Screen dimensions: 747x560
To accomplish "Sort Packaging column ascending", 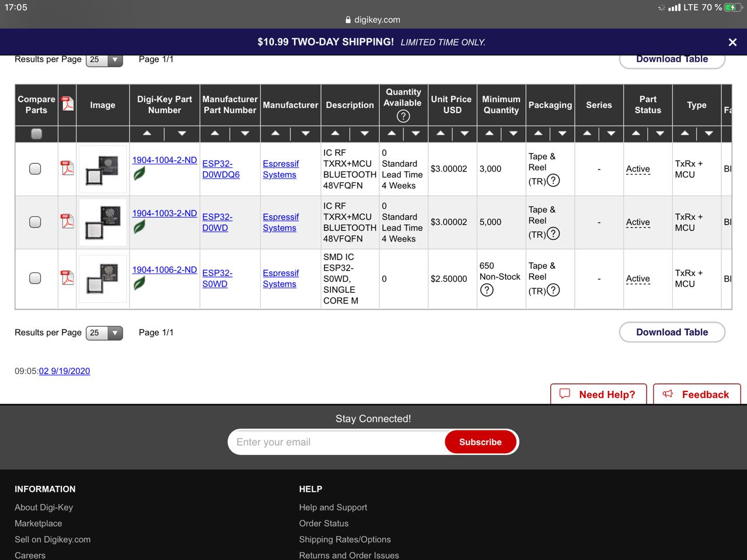I will 538,134.
